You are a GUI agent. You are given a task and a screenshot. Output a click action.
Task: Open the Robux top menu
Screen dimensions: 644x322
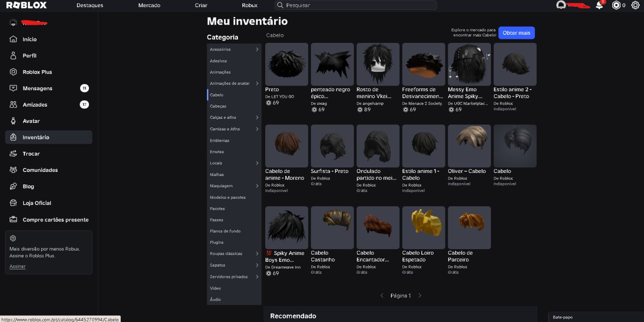point(250,5)
